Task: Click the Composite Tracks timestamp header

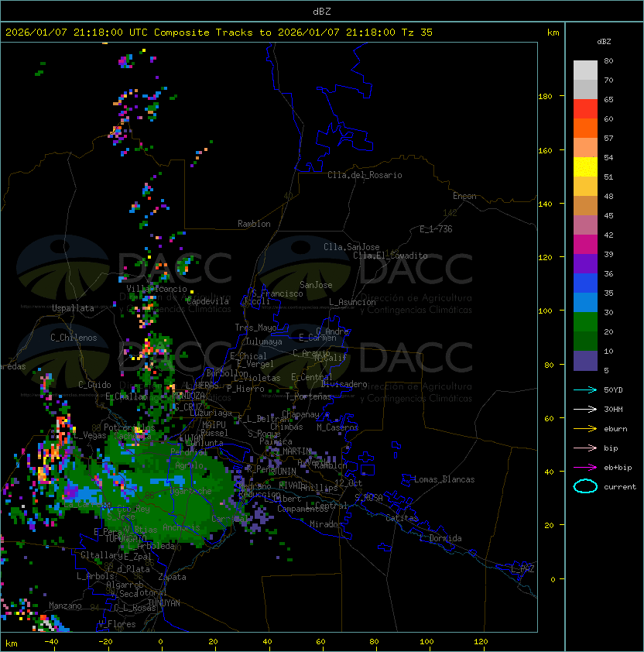Action: [x=219, y=33]
